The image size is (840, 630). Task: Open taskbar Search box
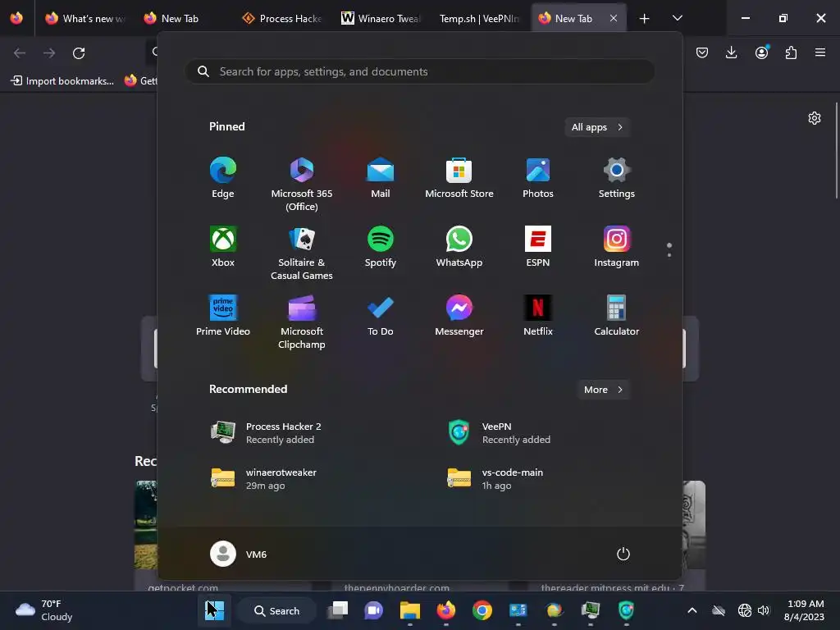(277, 610)
